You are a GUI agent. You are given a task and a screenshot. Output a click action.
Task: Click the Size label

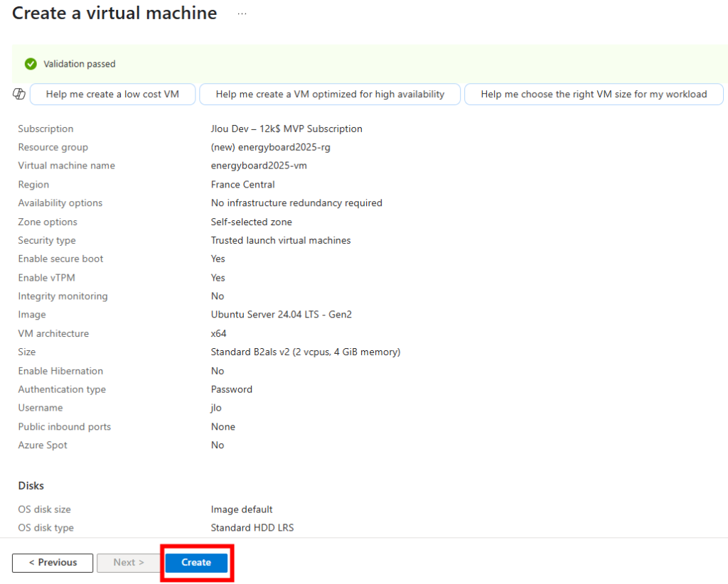[x=27, y=352]
